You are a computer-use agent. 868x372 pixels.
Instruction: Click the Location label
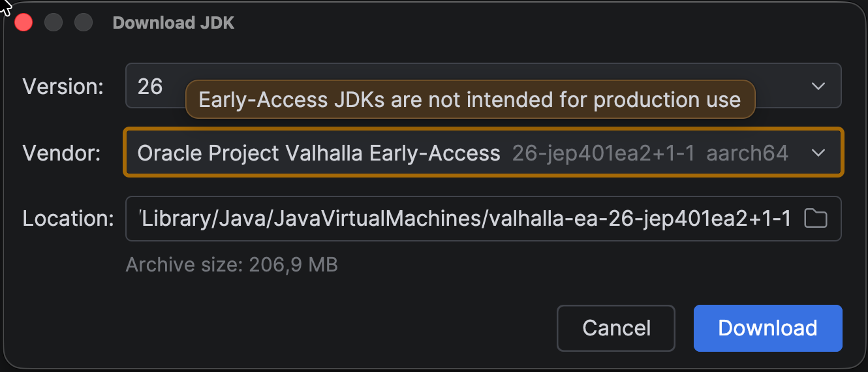point(69,219)
